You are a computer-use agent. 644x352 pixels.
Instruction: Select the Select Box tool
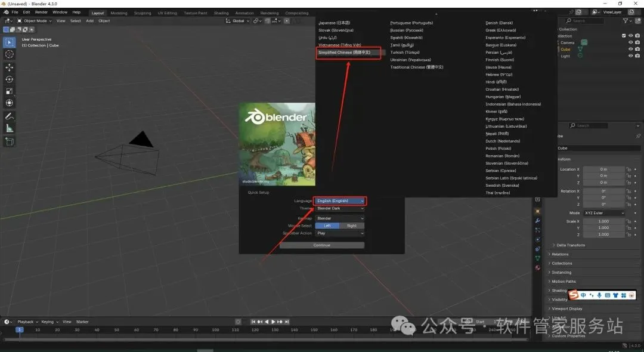(9, 42)
